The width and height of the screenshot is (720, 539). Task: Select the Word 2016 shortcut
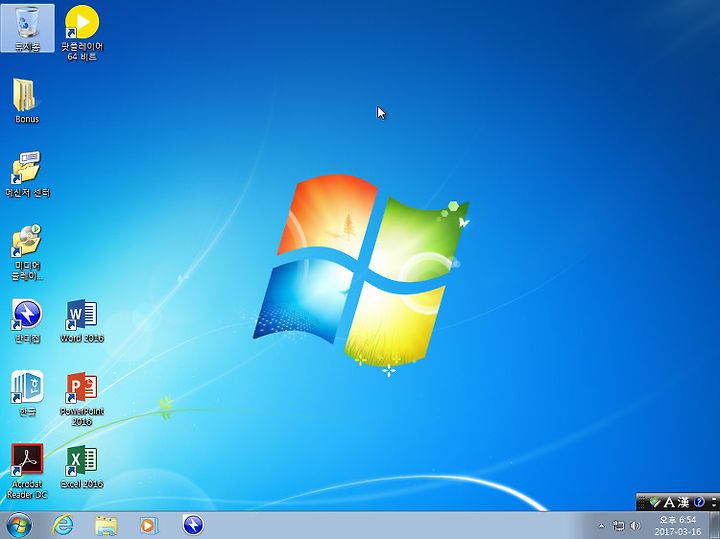[82, 321]
